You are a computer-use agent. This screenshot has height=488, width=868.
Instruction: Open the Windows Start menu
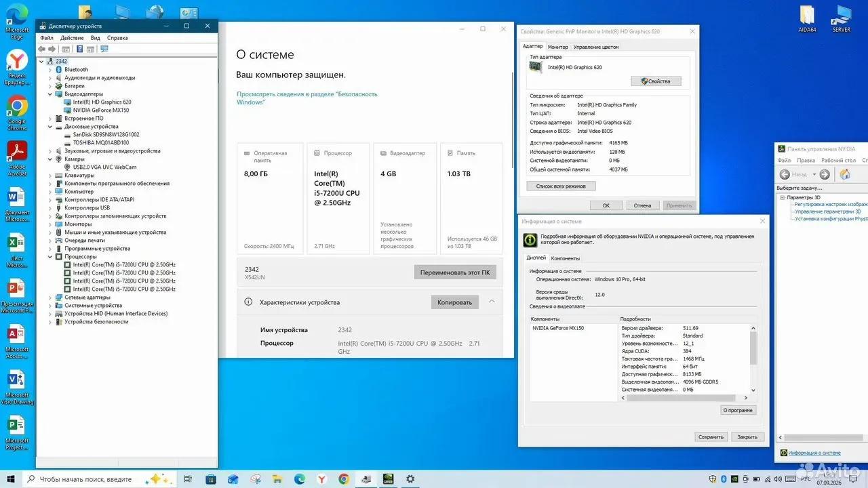(11, 479)
